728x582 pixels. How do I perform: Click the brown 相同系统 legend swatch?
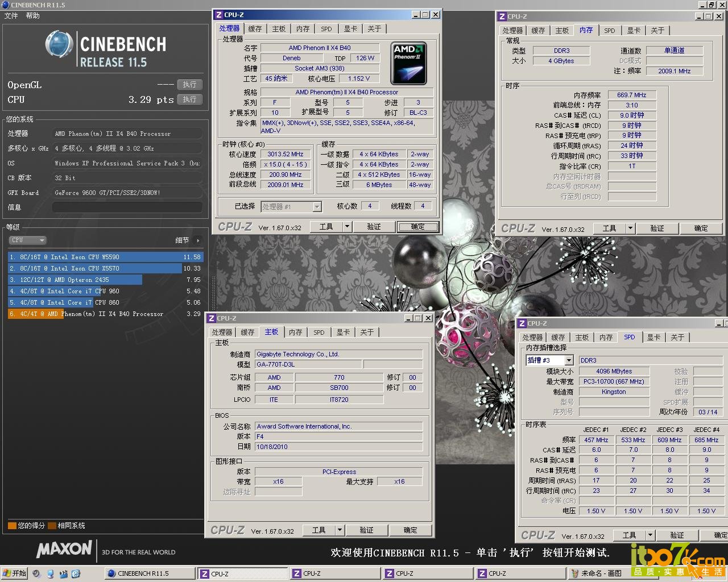click(x=52, y=526)
